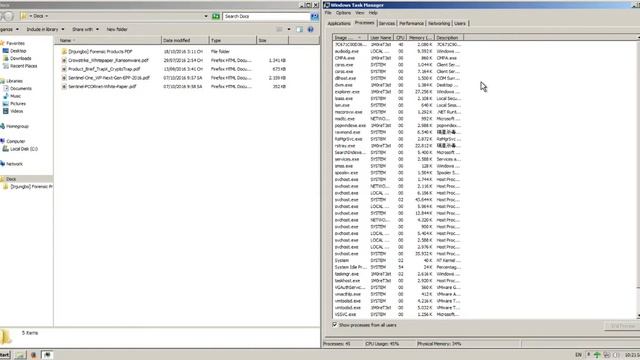Click the Search Docs input field
Image resolution: width=640 pixels, height=360 pixels.
click(x=266, y=16)
